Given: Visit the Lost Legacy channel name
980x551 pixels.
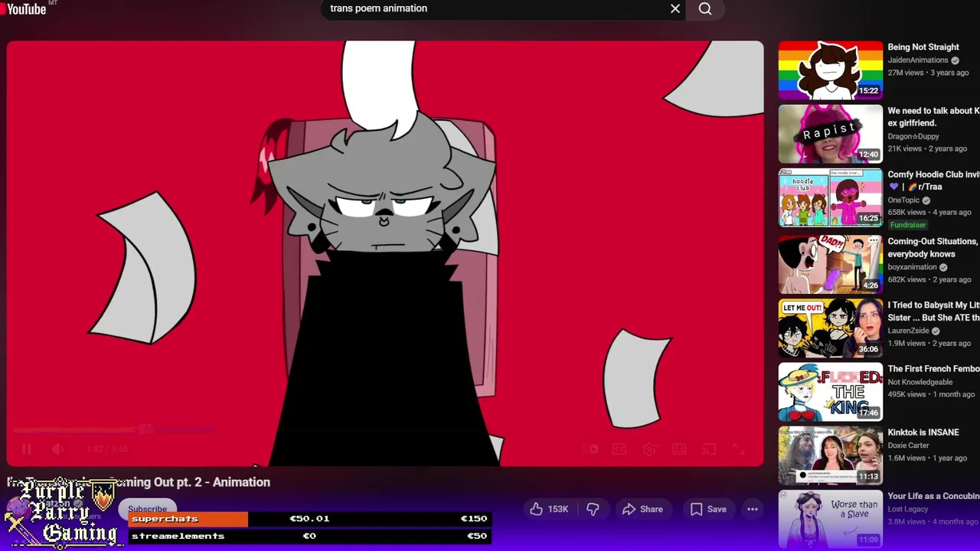Looking at the screenshot, I should 909,509.
